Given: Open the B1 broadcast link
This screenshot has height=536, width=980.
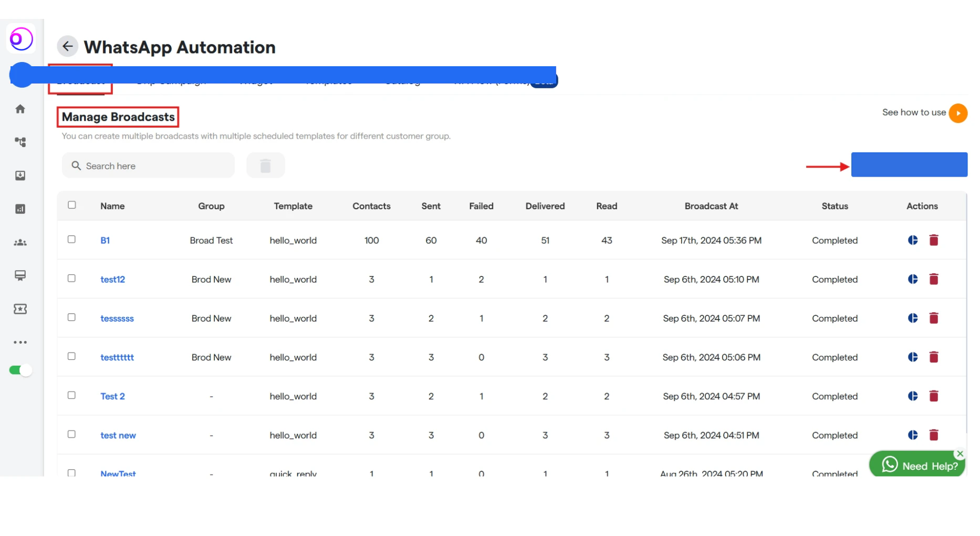Looking at the screenshot, I should 105,240.
